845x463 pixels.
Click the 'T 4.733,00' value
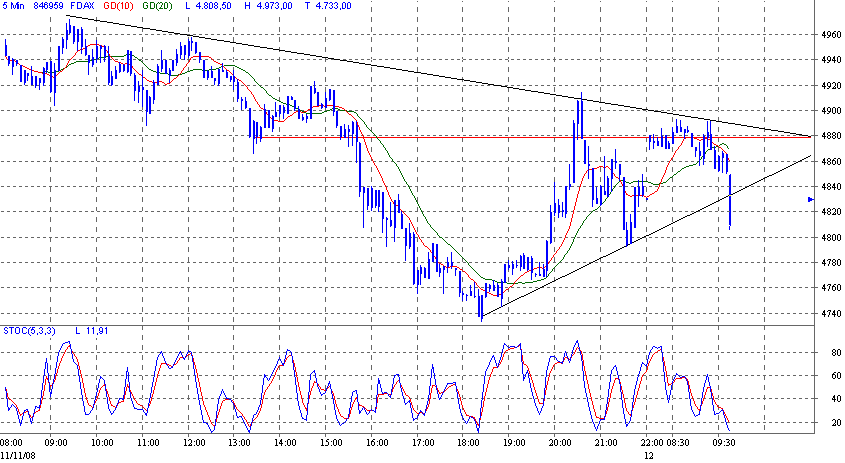coord(328,6)
